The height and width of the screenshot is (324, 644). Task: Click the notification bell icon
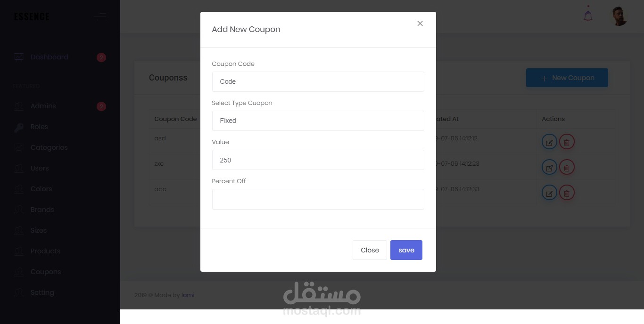pyautogui.click(x=588, y=16)
